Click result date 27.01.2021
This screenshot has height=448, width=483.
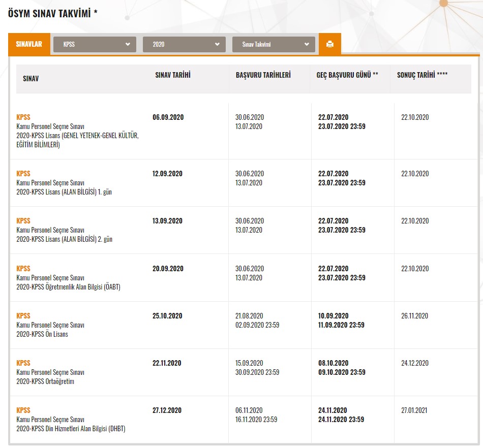(414, 410)
